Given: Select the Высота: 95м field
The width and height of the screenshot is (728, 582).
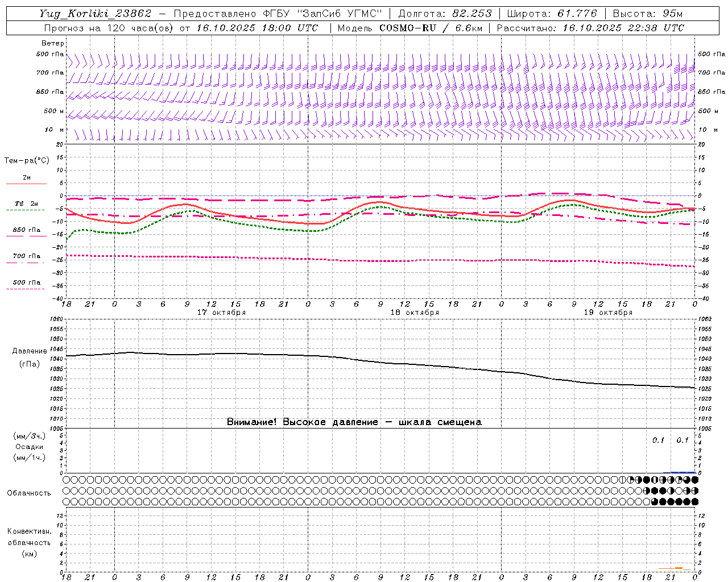Looking at the screenshot, I should pos(647,14).
